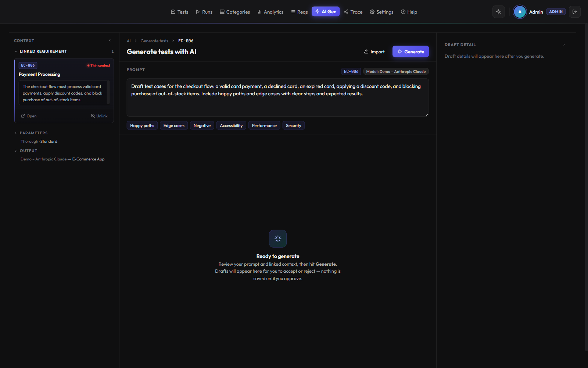Image resolution: width=588 pixels, height=368 pixels.
Task: Click the EC-006 badge in requirement card
Action: 28,66
